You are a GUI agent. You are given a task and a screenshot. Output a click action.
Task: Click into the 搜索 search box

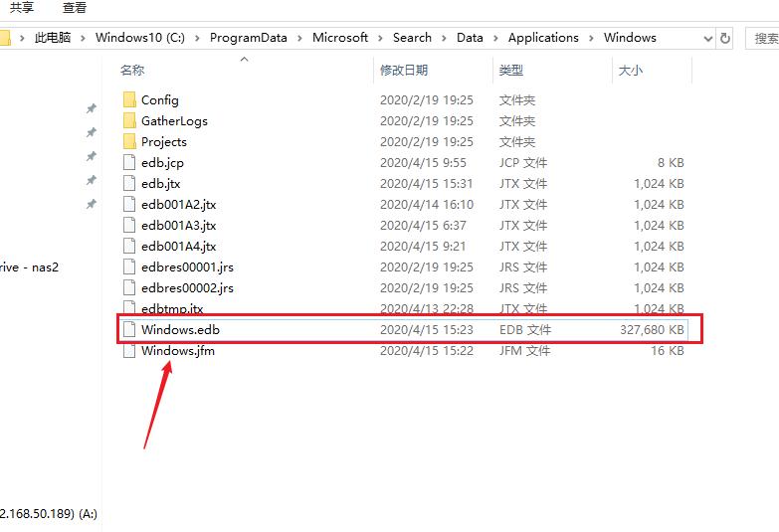[x=762, y=38]
